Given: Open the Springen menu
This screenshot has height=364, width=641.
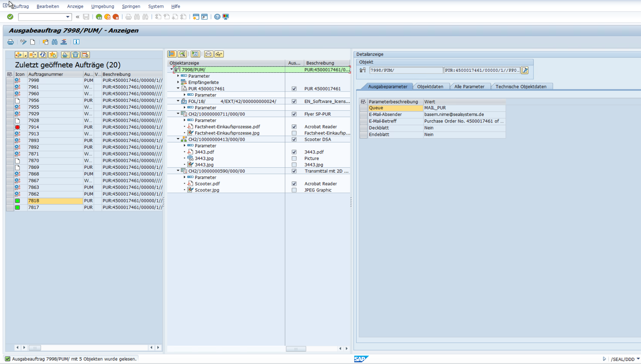Looking at the screenshot, I should [131, 7].
